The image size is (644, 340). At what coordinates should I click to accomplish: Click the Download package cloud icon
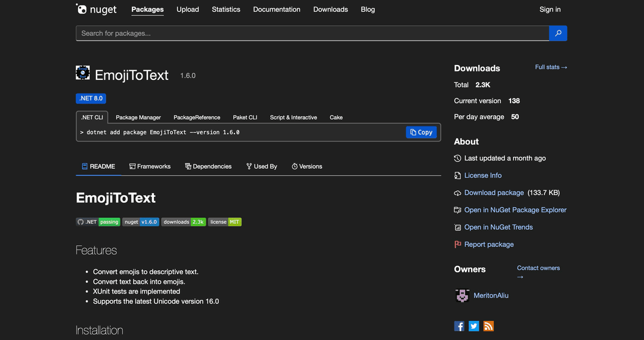tap(457, 193)
